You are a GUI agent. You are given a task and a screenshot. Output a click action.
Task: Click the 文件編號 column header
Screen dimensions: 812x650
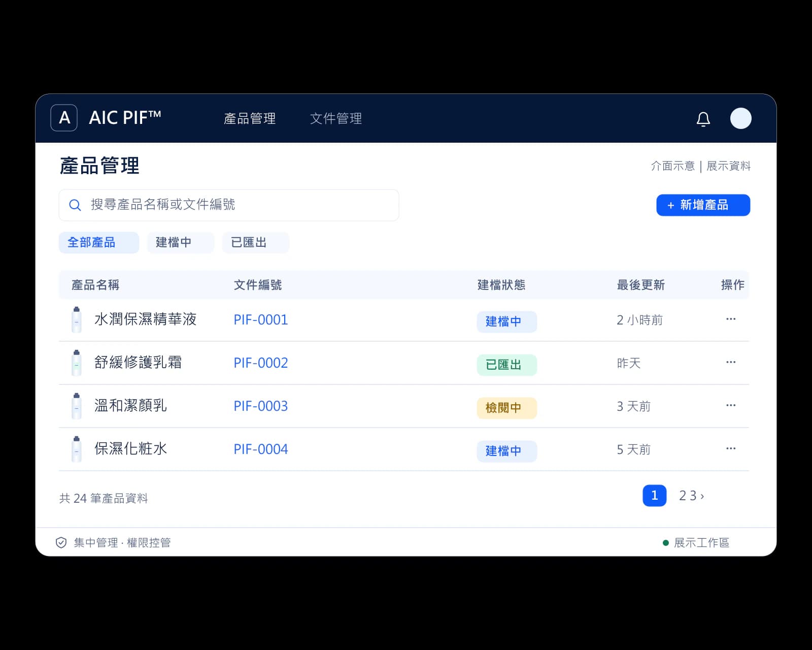[258, 285]
